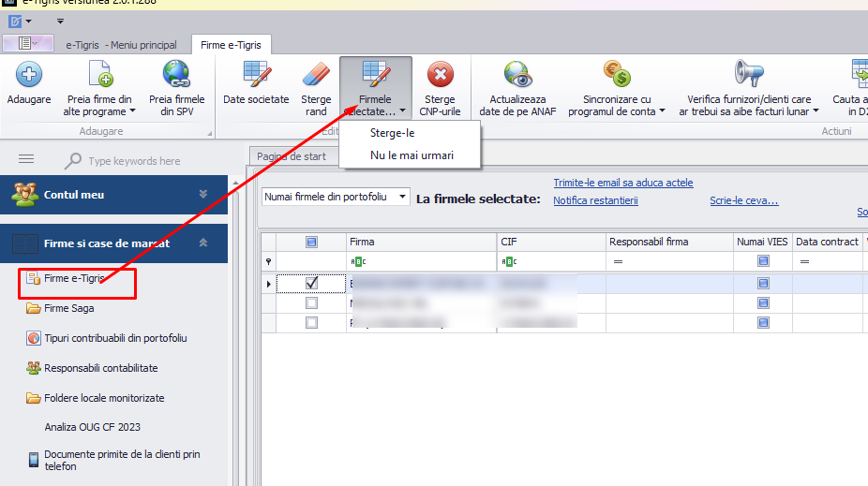The height and width of the screenshot is (486, 868).
Task: Click sidebar scroll up arrow
Action: 235,183
